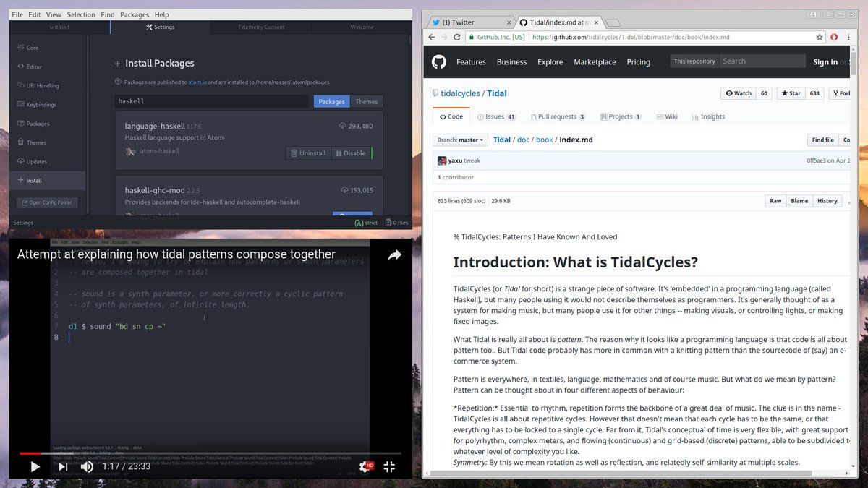Uninstall the language-haskell package

(308, 153)
